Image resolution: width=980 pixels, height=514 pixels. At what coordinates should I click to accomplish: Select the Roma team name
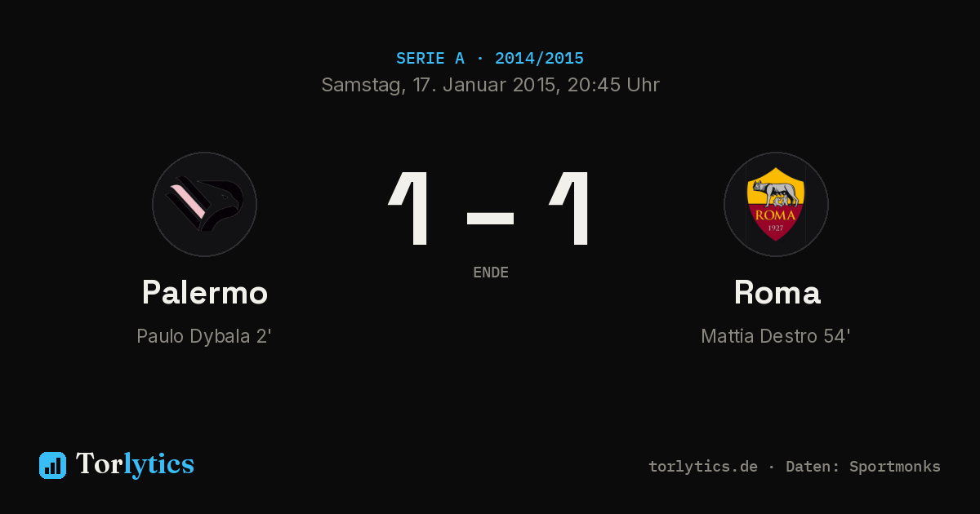click(777, 292)
